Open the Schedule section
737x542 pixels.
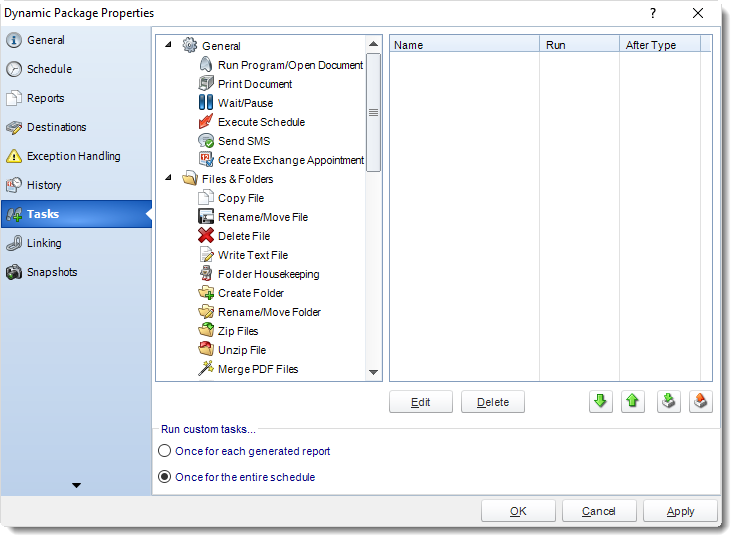tap(76, 69)
